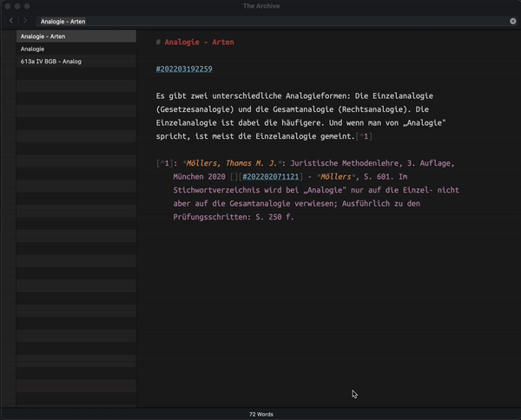Screen dimensions: 521x420
Task: Follow the #202203192259 ID link
Action: pyautogui.click(x=184, y=69)
